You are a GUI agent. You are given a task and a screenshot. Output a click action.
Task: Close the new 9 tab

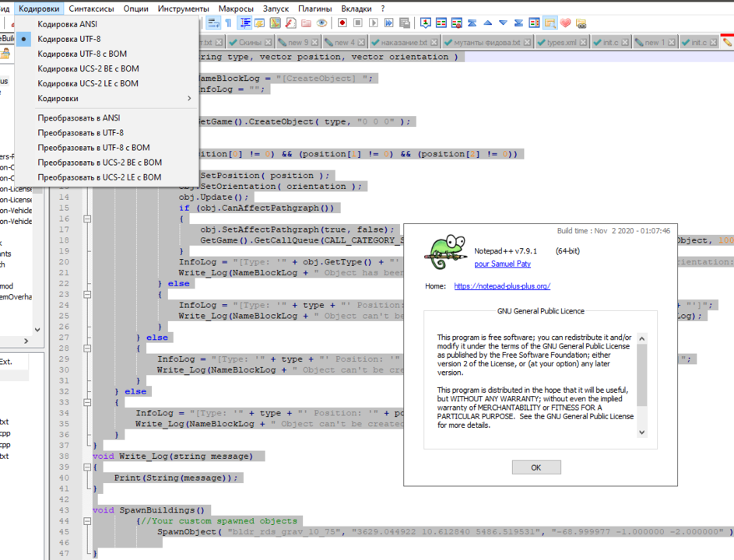coord(314,42)
